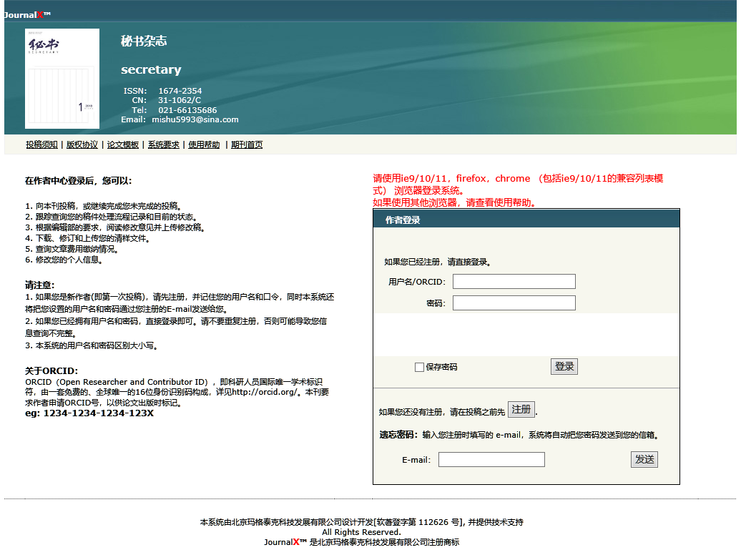
Task: Click the footer line with 软著登字第 112626 号
Action: pyautogui.click(x=361, y=522)
